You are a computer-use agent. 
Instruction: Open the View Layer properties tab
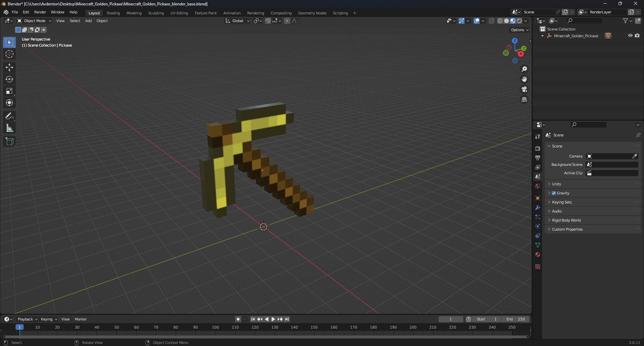coord(538,167)
